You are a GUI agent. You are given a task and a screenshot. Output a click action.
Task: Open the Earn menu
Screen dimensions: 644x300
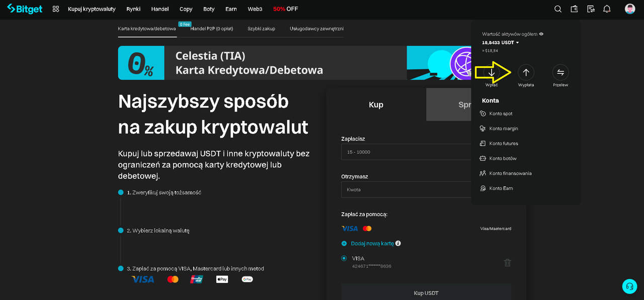click(x=231, y=9)
